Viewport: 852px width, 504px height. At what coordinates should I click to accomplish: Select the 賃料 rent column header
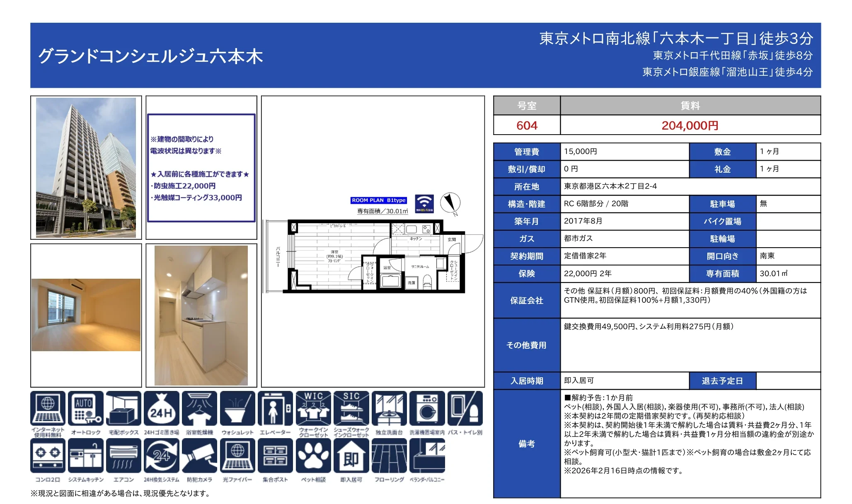(690, 106)
